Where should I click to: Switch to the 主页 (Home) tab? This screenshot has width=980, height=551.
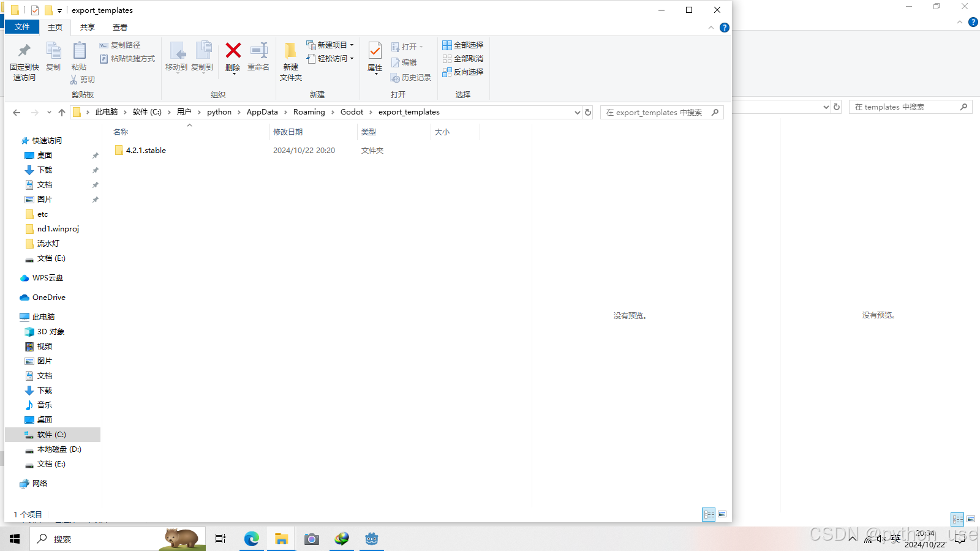[55, 28]
